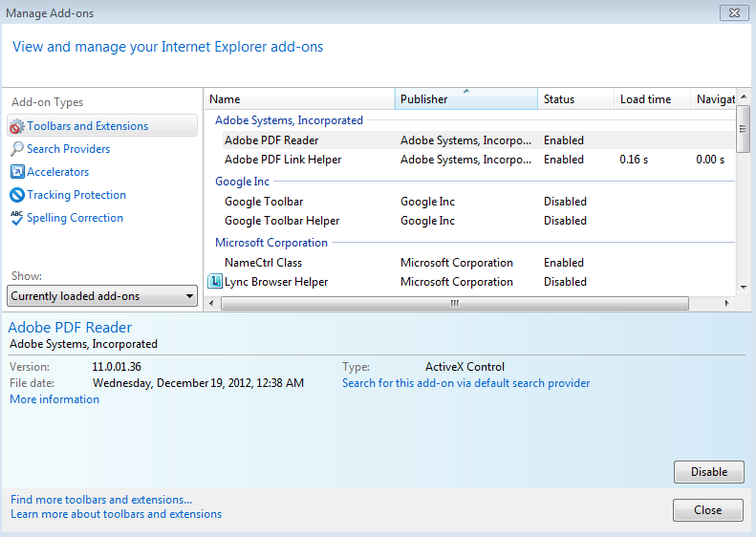Sort the list by the Publisher column

[465, 99]
